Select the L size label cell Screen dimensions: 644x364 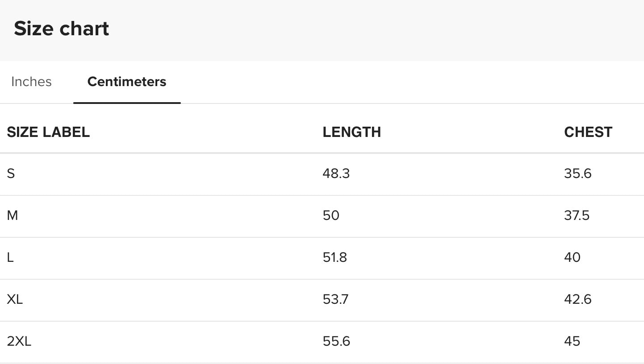tap(10, 257)
